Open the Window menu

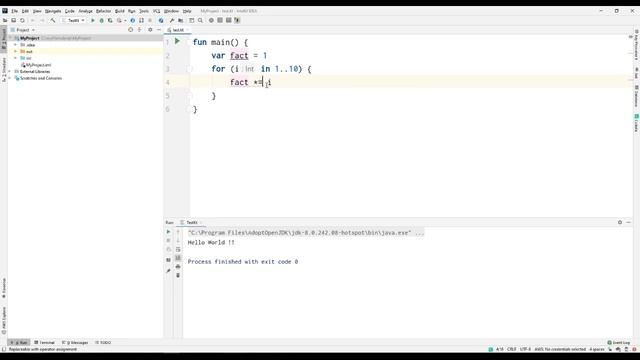coord(171,11)
